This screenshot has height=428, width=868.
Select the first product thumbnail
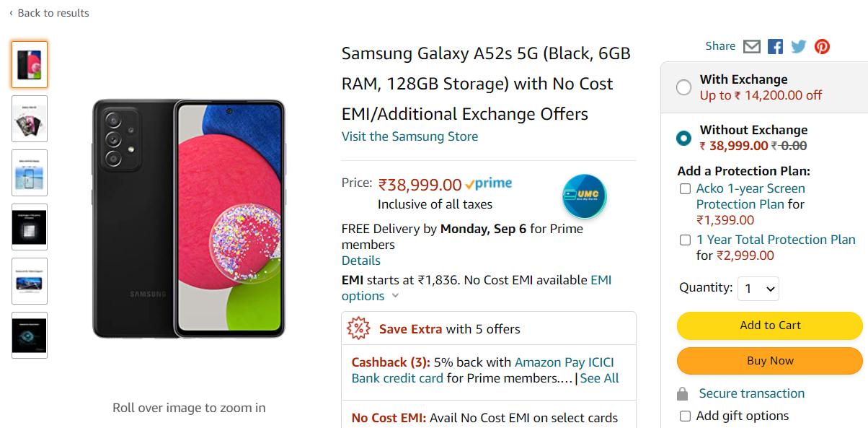pyautogui.click(x=30, y=65)
